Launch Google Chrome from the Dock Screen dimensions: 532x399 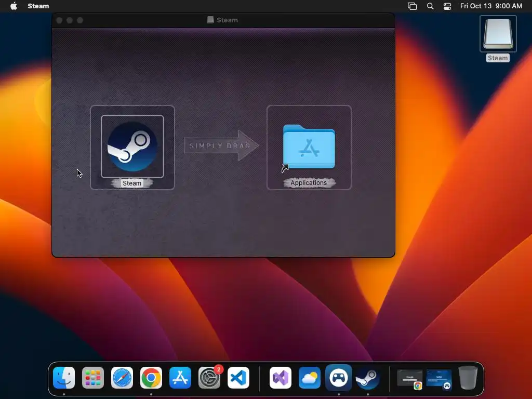pos(151,378)
